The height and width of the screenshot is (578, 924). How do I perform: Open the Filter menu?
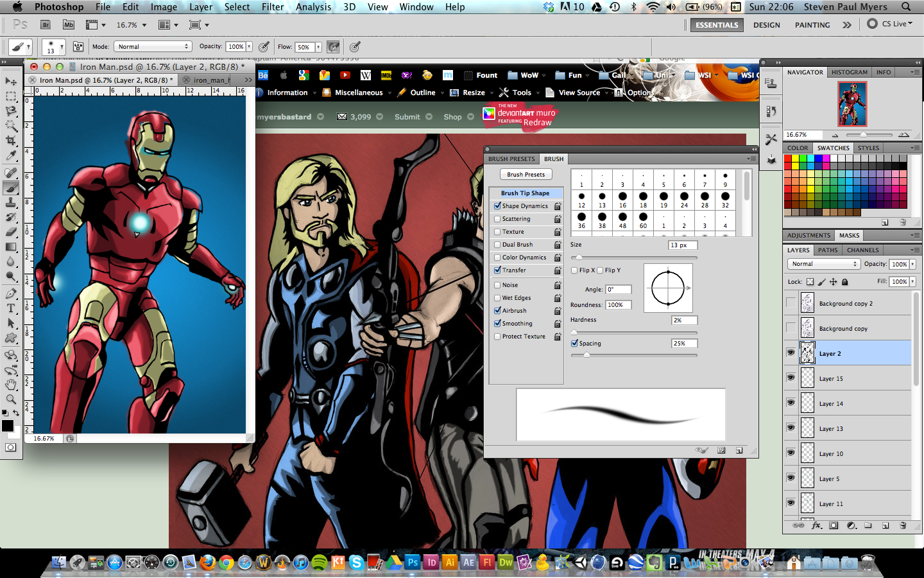pos(273,7)
